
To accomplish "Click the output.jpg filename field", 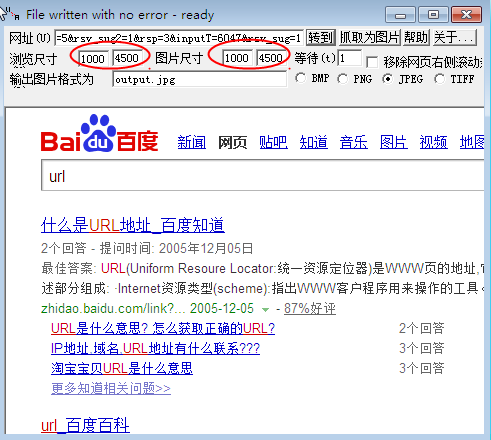I will tap(200, 80).
